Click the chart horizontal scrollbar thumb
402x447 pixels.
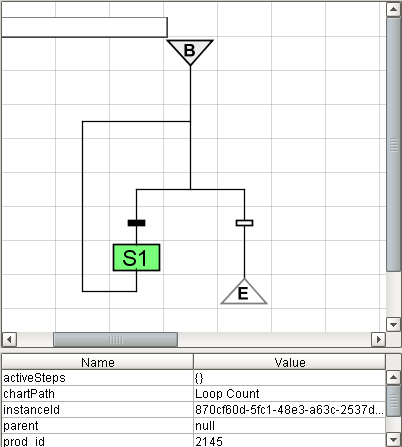click(115, 340)
